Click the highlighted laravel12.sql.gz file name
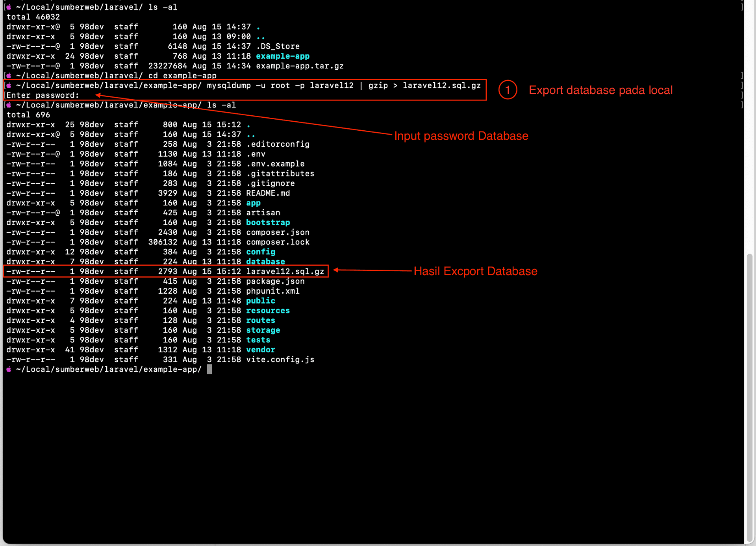Screen dimensions: 756x546 [x=286, y=271]
